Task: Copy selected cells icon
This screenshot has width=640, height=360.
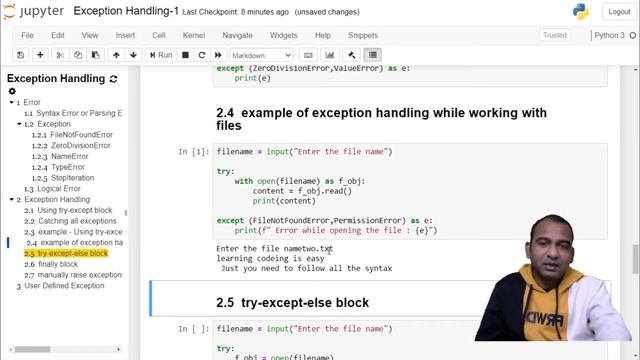Action: (78, 55)
